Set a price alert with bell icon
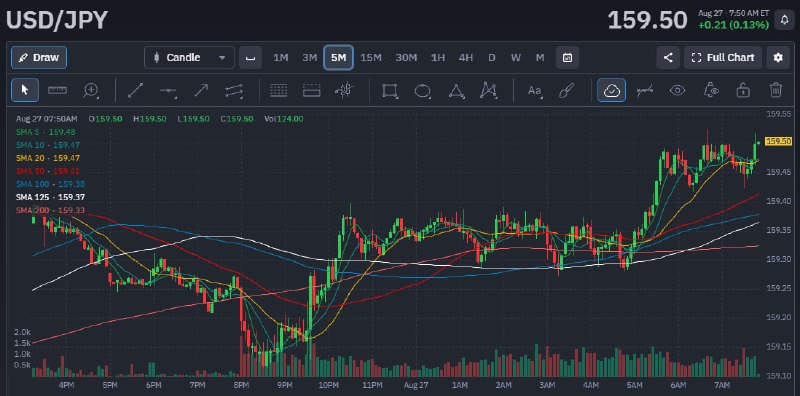 point(784,20)
